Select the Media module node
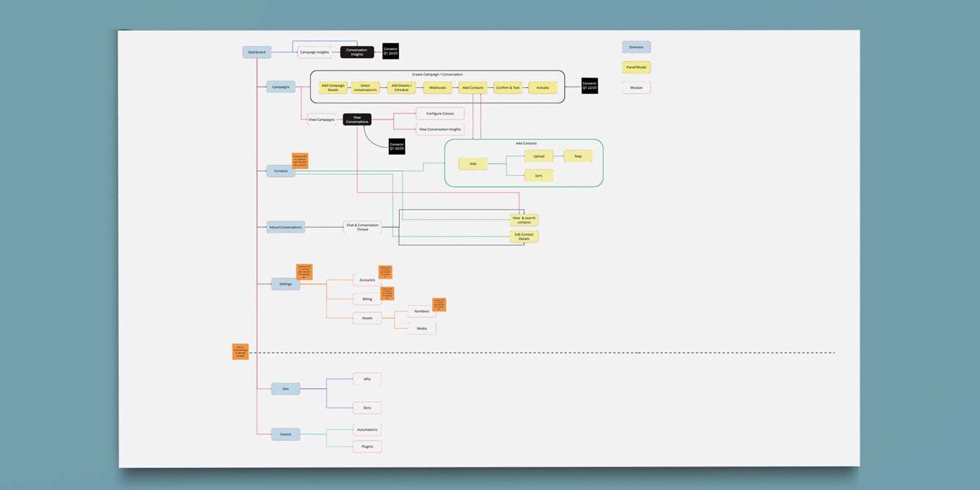Viewport: 980px width, 490px height. pos(422,329)
